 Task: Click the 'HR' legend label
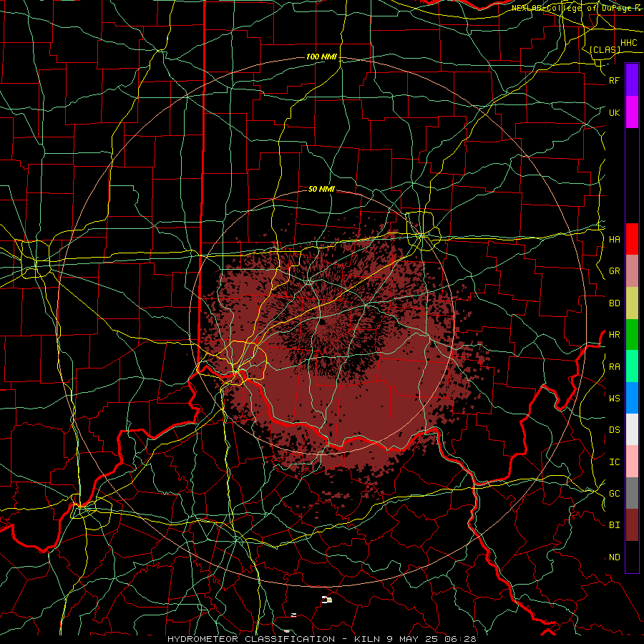point(615,335)
